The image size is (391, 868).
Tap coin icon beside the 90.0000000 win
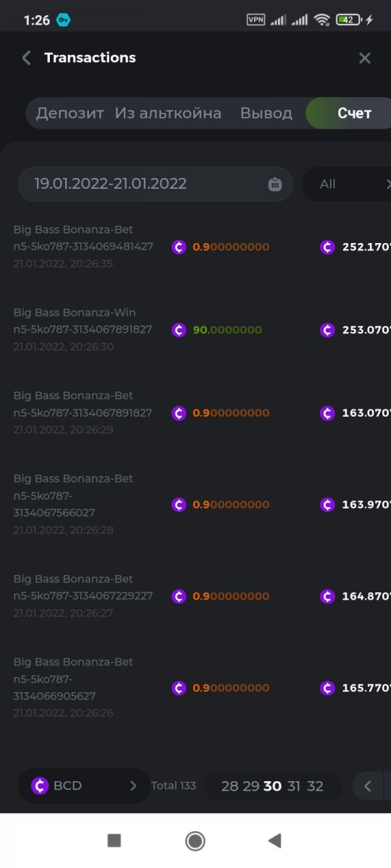click(x=179, y=330)
